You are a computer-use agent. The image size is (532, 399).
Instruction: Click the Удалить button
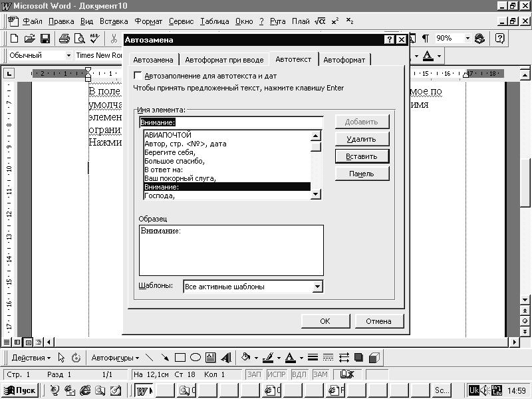point(362,139)
